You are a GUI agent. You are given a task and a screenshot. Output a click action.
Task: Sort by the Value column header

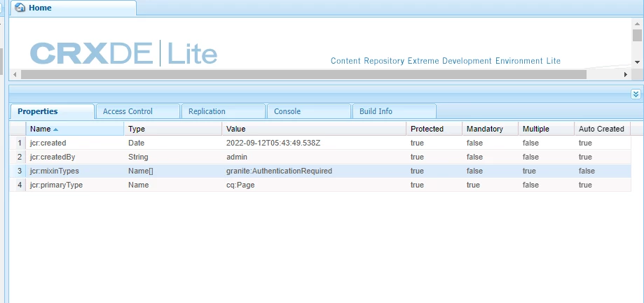coord(314,129)
